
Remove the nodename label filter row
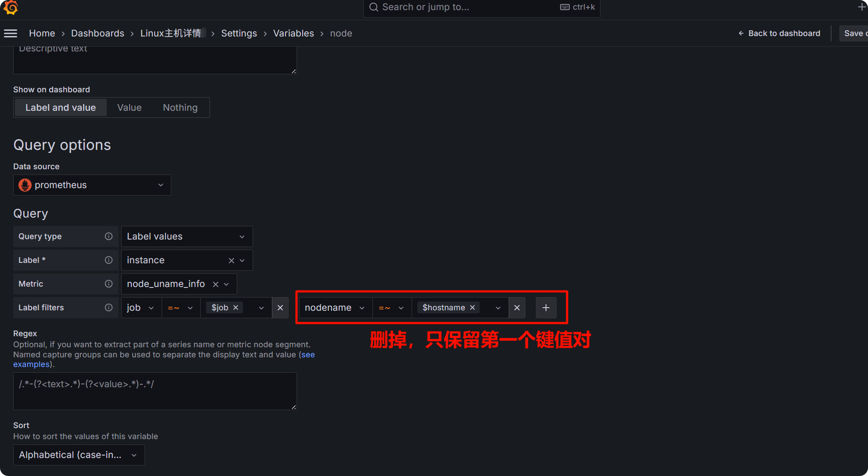(x=517, y=308)
